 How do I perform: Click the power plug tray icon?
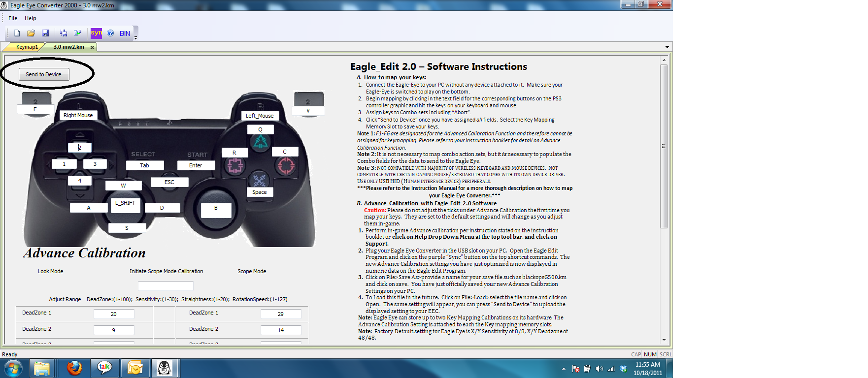(x=588, y=369)
